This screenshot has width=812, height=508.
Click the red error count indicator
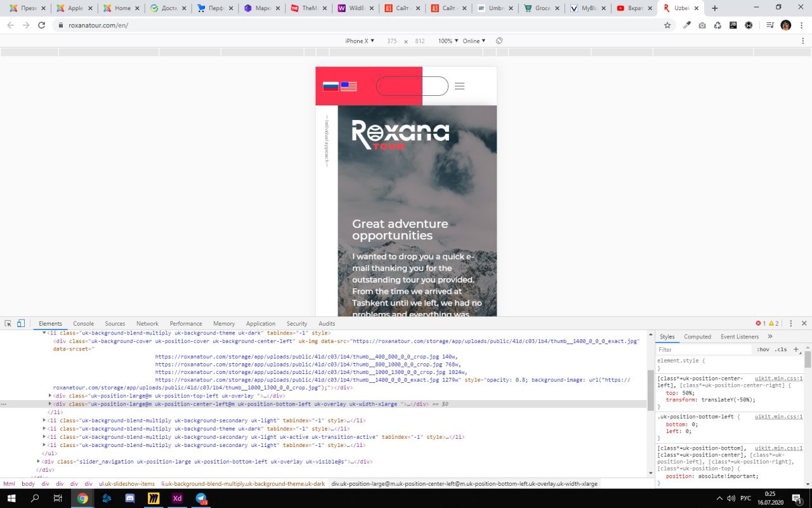(761, 323)
